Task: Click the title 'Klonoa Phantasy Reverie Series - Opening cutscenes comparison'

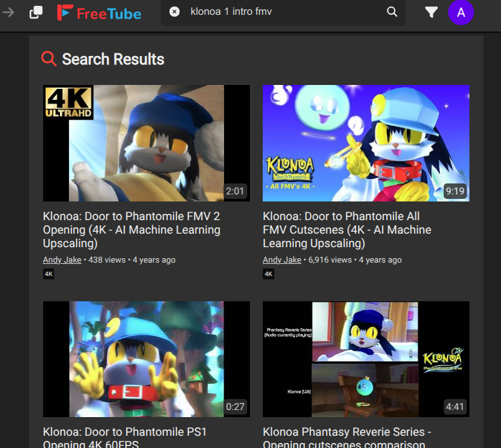Action: (x=346, y=437)
